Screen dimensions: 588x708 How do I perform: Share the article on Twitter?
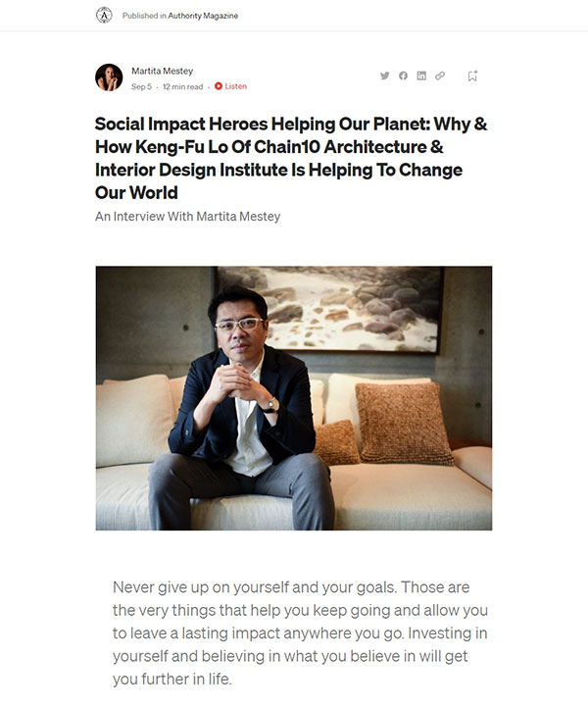[384, 76]
